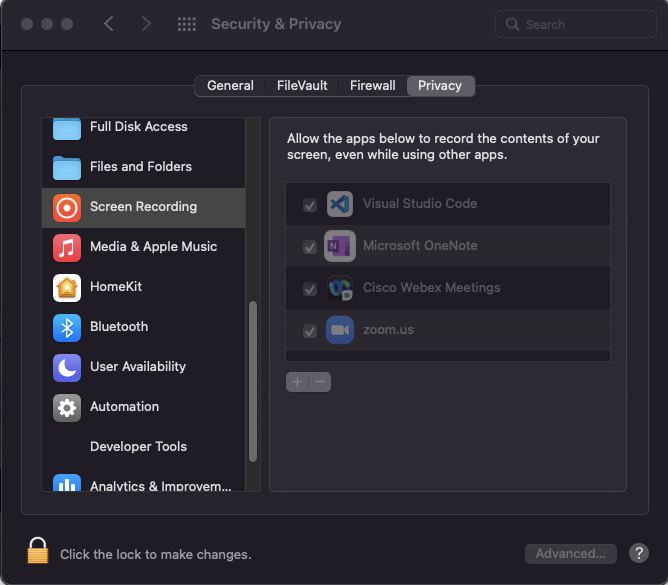This screenshot has height=585, width=668.
Task: Toggle the zoom.us checkbox
Action: pos(310,331)
